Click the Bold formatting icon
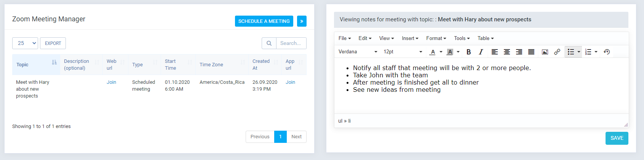 coord(468,52)
